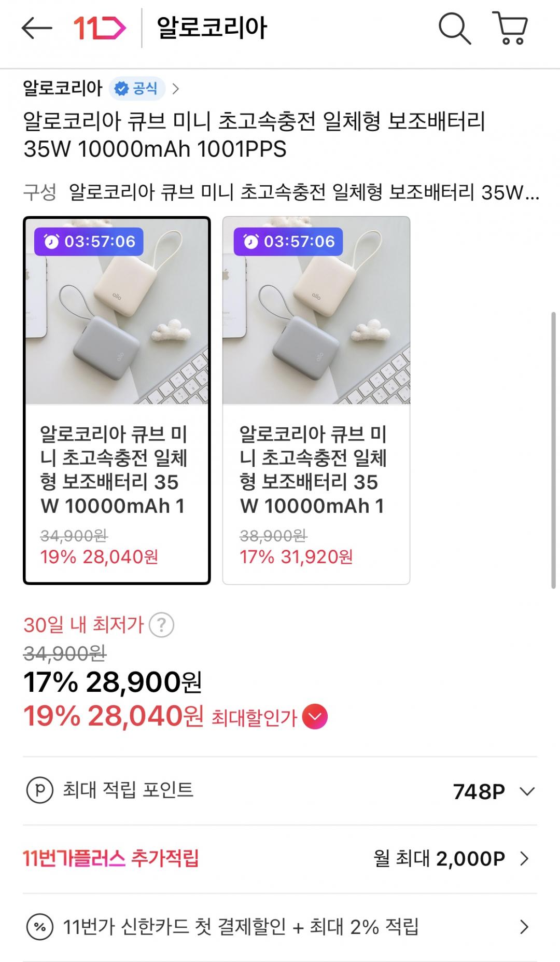560x962 pixels.
Task: Expand the 748P points chevron
Action: [527, 791]
